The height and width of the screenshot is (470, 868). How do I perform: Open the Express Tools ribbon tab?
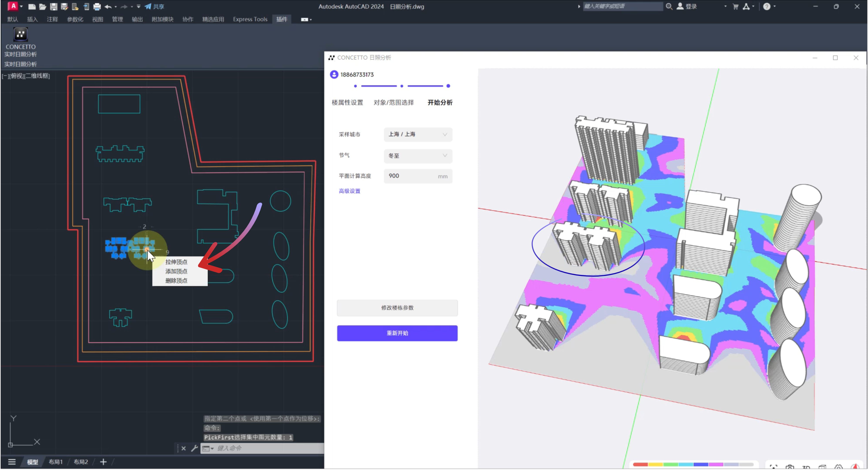click(x=250, y=19)
